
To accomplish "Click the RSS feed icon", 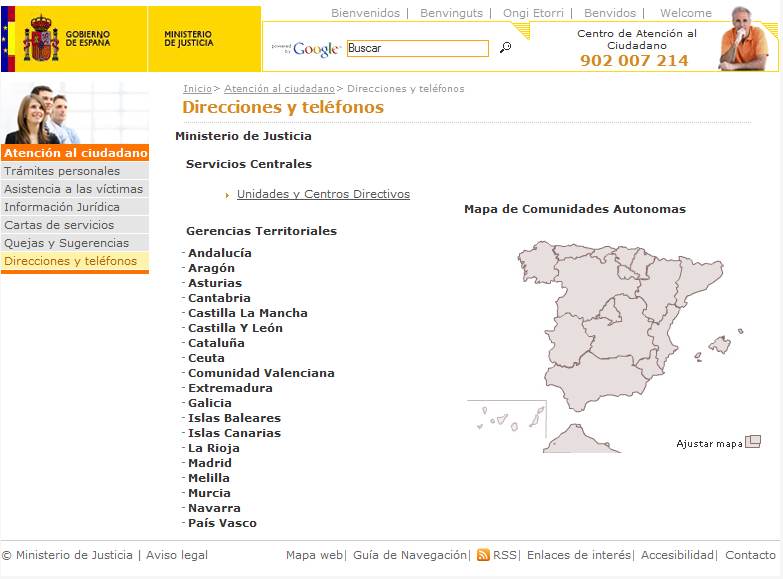I will pyautogui.click(x=483, y=555).
